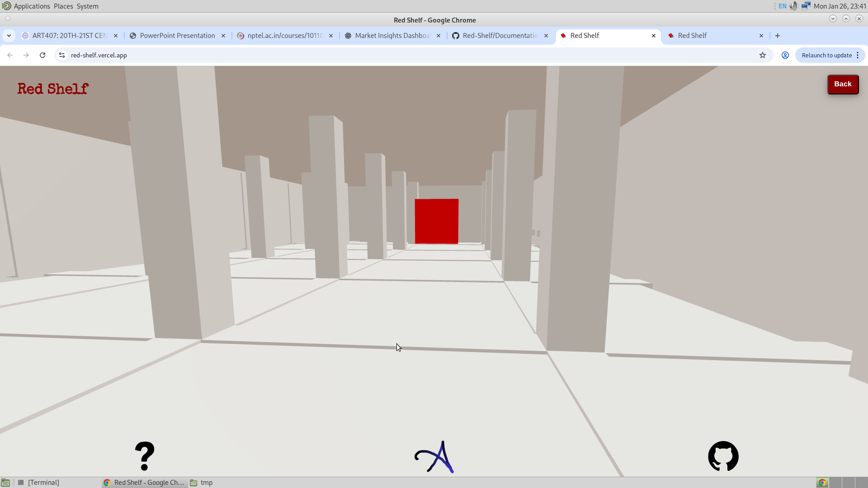Bookmark this page with star icon
Screen dimensions: 868x488
[x=763, y=55]
